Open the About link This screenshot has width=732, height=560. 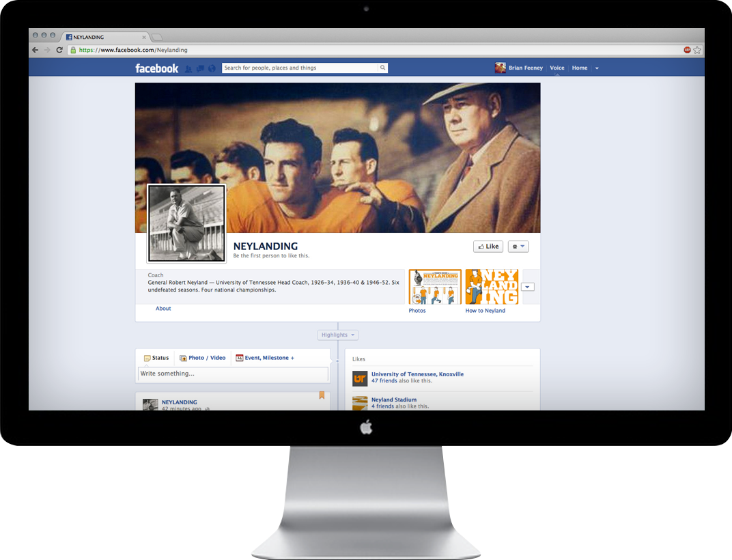(163, 308)
